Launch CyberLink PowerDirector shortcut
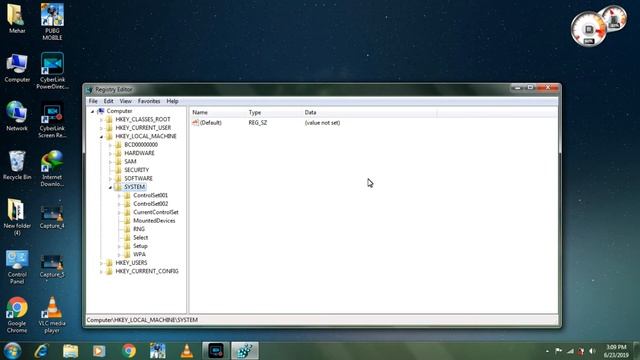The image size is (640, 360). coord(52,71)
